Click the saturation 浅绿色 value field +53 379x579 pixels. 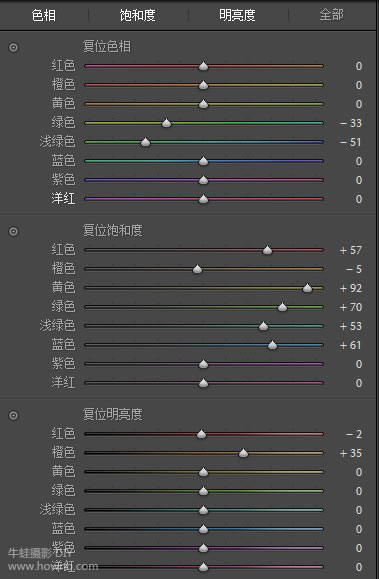351,326
